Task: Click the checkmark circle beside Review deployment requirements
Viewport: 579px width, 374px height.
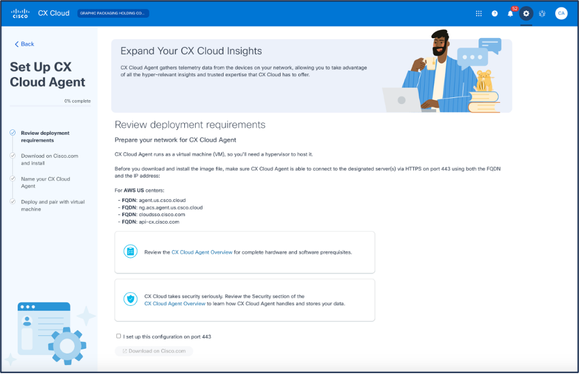Action: [13, 133]
